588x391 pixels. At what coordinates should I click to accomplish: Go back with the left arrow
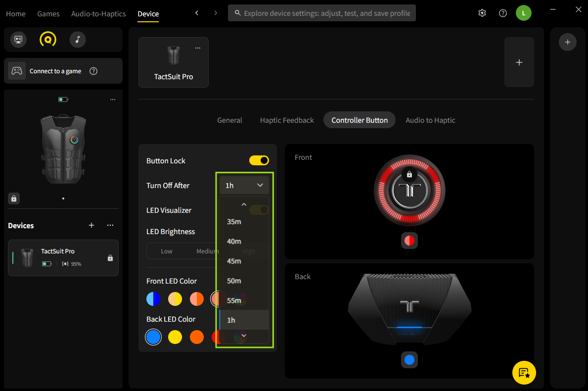[196, 13]
